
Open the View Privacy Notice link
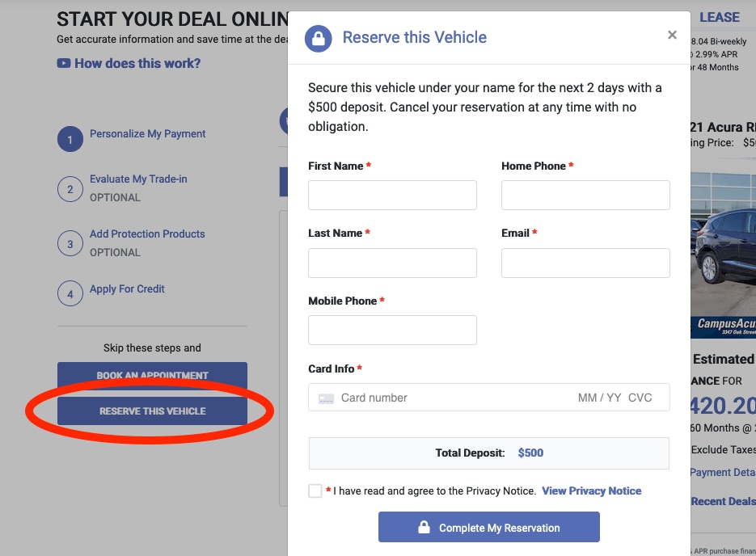(x=592, y=491)
